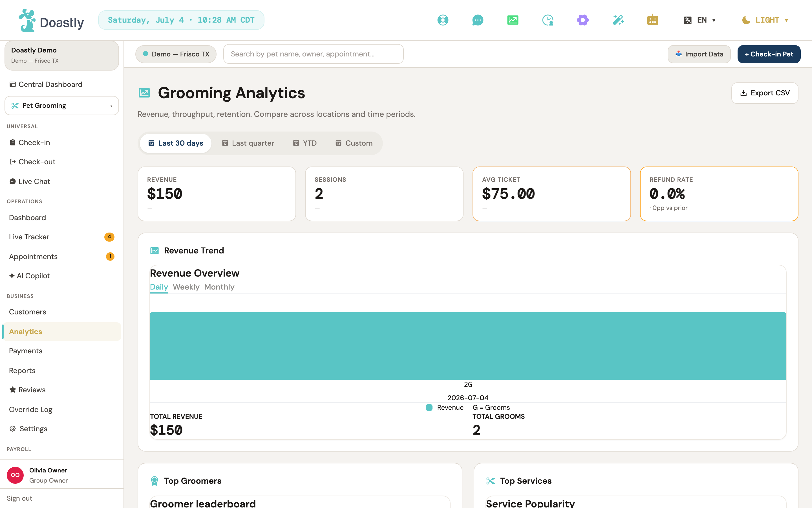Open the Demo — Frisco TX location selector
The height and width of the screenshot is (508, 812).
click(176, 54)
